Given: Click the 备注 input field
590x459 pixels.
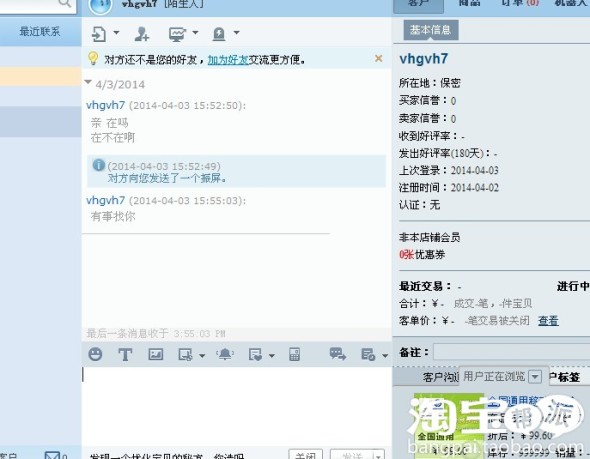Looking at the screenshot, I should [x=511, y=353].
